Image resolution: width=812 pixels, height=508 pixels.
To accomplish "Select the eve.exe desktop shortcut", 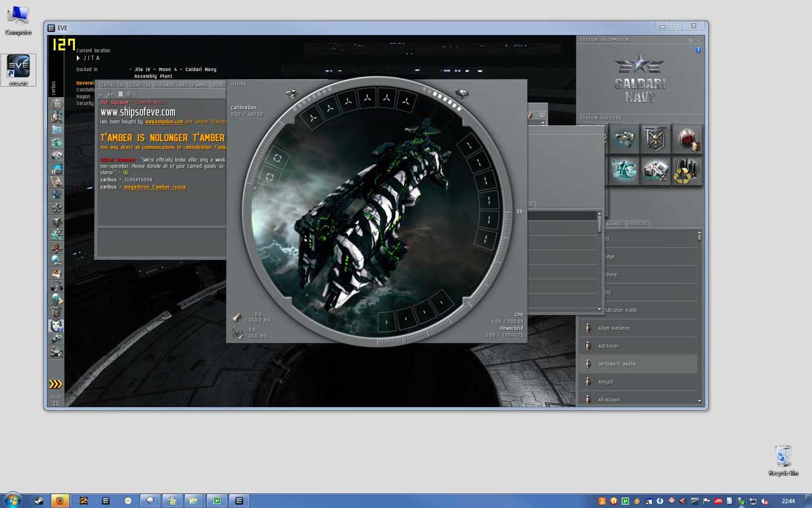I will [x=18, y=70].
